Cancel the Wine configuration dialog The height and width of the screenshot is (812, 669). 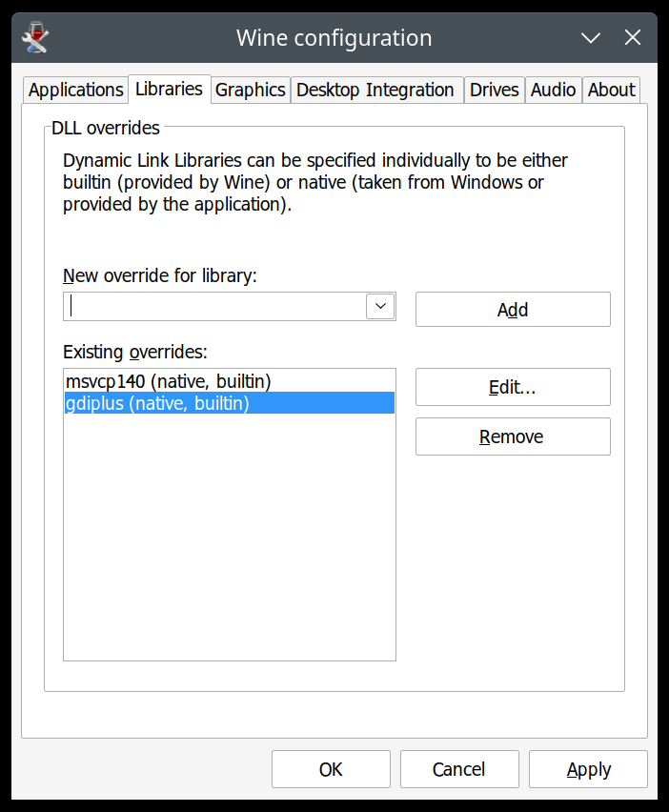point(459,769)
